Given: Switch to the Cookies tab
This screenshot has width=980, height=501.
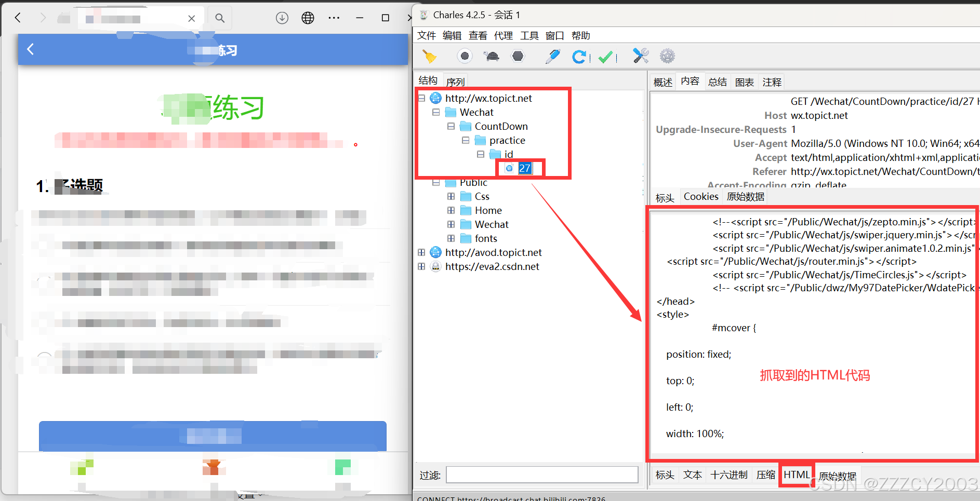Looking at the screenshot, I should (x=700, y=197).
